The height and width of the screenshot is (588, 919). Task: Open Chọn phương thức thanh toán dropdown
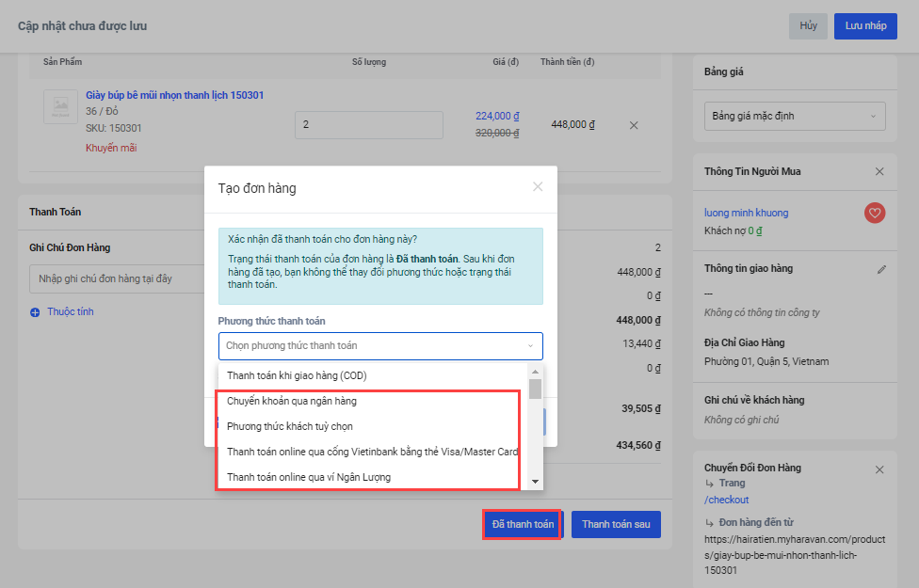coord(380,345)
